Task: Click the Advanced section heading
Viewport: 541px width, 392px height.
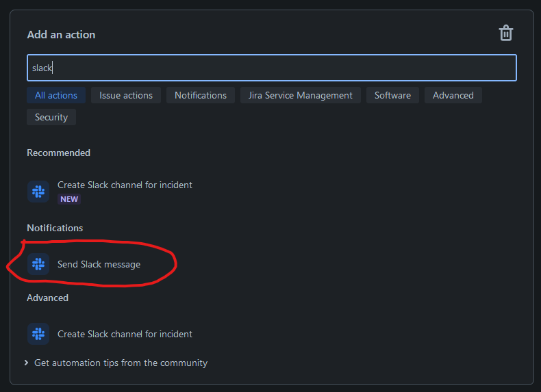Action: (48, 298)
